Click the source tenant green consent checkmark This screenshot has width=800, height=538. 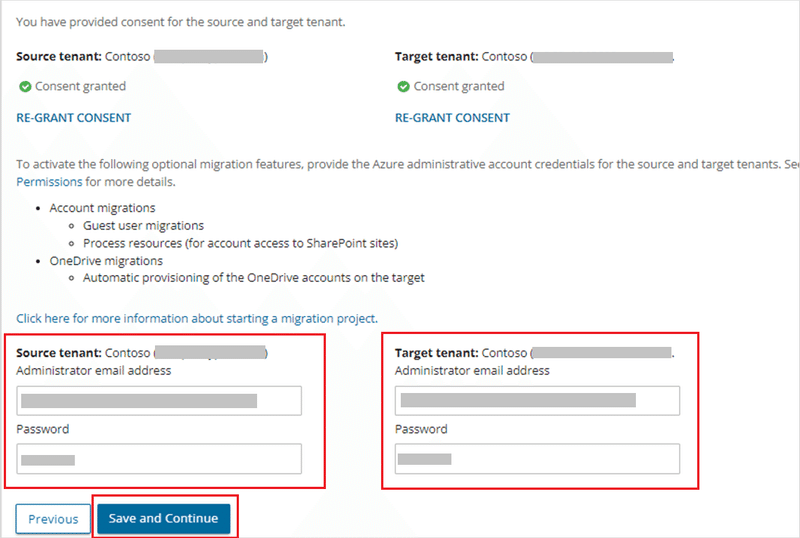click(24, 87)
